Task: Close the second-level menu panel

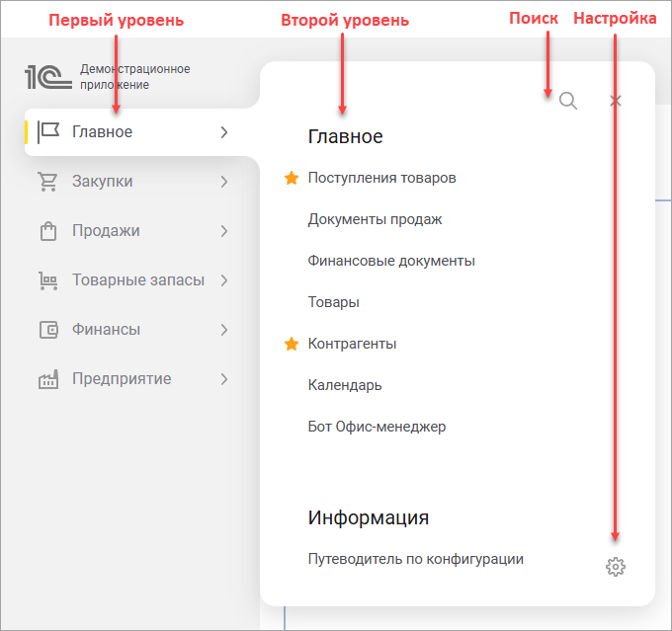Action: (616, 101)
